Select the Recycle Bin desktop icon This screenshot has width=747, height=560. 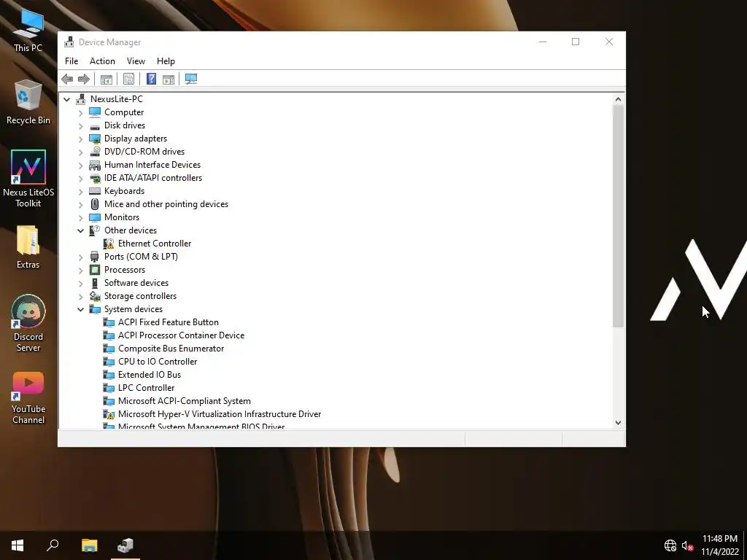coord(28,102)
